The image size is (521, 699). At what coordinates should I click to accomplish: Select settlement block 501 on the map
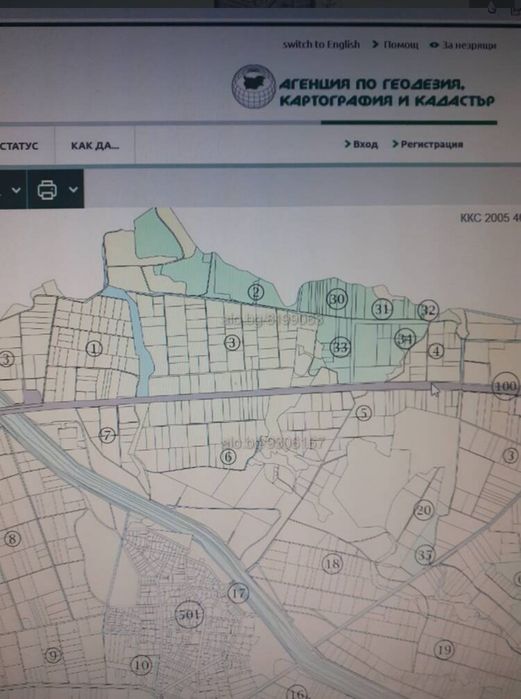point(189,615)
